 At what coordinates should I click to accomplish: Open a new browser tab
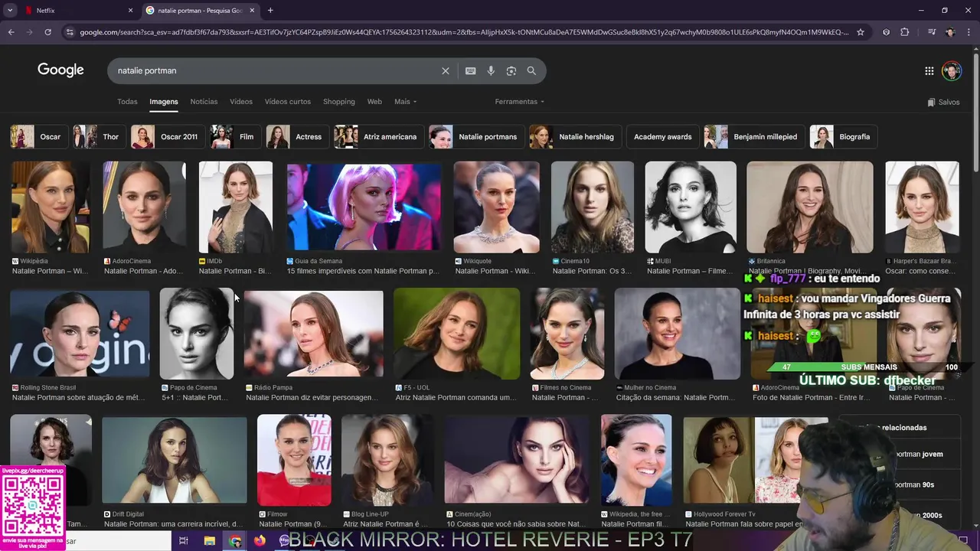coord(270,10)
